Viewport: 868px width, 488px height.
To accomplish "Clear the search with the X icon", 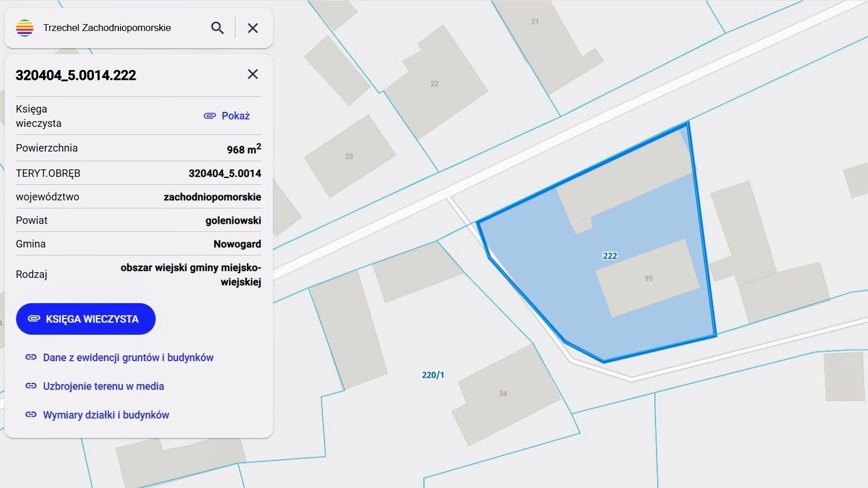I will pos(253,28).
